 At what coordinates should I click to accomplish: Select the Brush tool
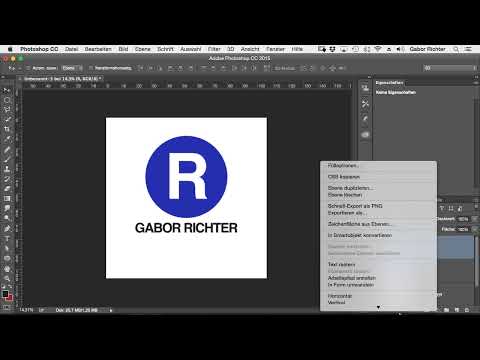7,159
